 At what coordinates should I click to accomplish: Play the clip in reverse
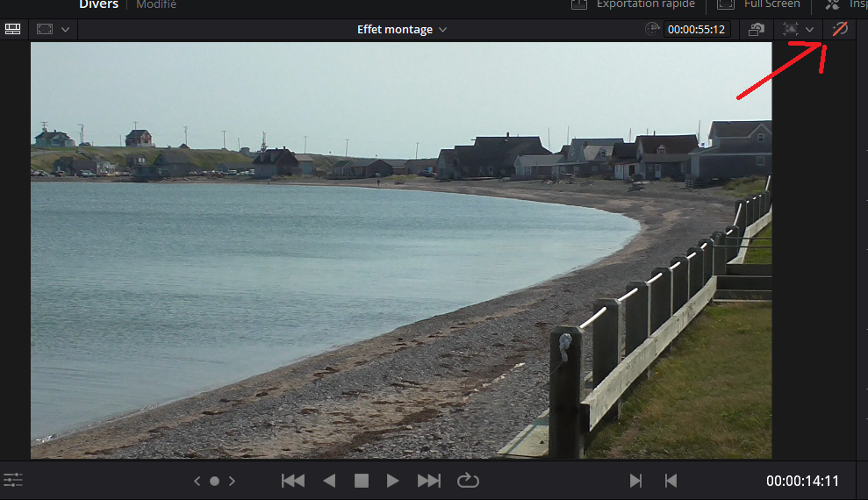pos(329,481)
